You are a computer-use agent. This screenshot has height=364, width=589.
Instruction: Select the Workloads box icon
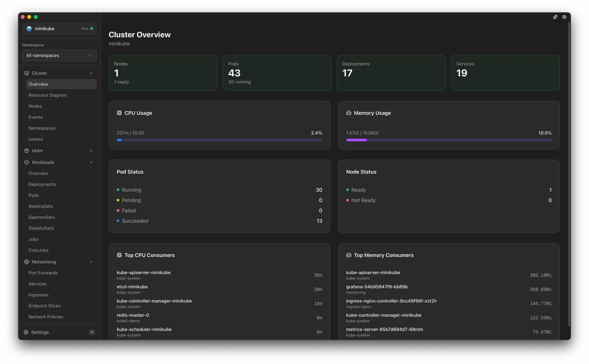[26, 162]
